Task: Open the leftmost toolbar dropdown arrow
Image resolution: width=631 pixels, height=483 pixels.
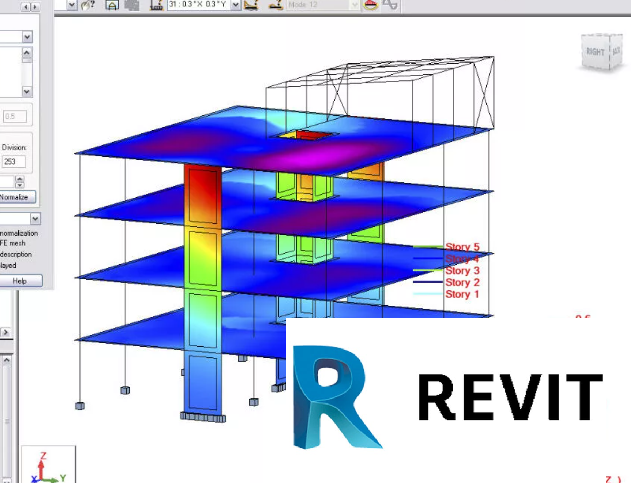Action: click(72, 5)
